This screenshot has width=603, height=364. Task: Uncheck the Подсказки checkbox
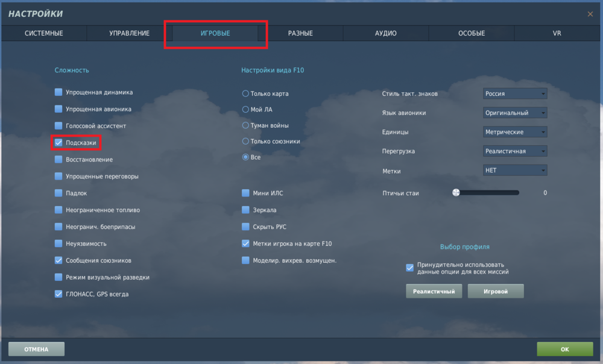tap(58, 143)
